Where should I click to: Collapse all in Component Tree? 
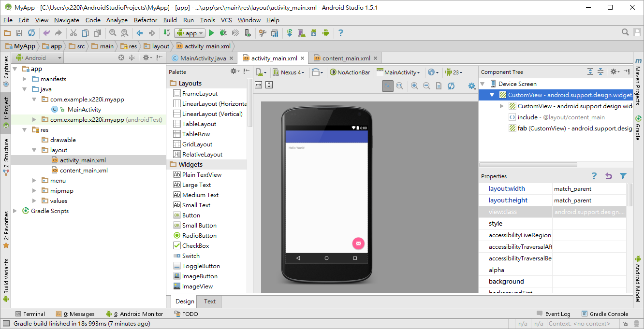600,72
